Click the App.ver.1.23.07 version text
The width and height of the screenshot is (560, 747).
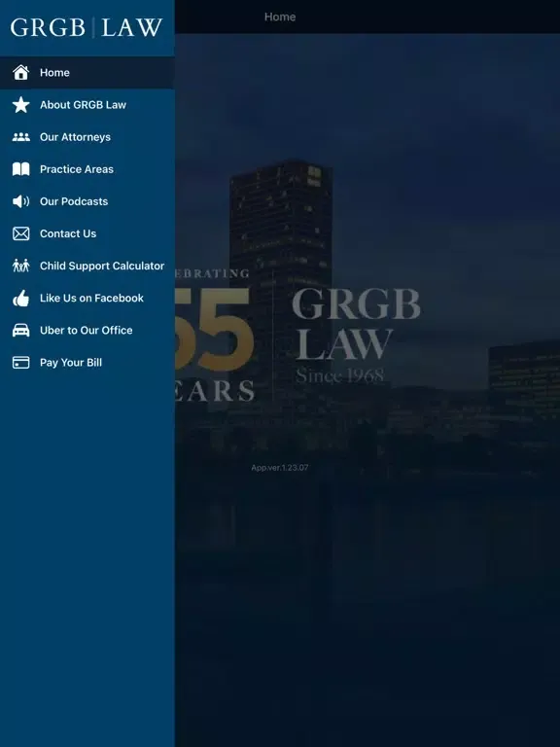pyautogui.click(x=280, y=467)
